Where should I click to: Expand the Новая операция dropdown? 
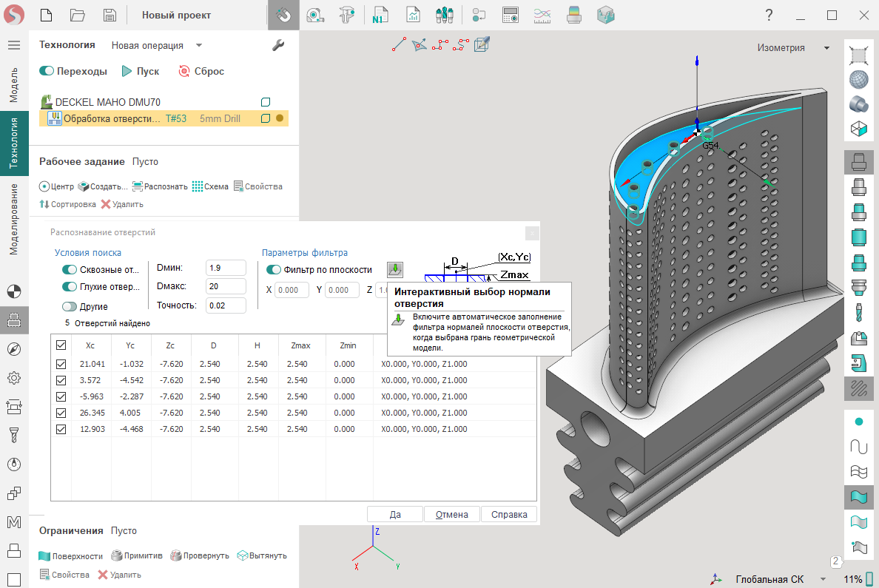(x=199, y=45)
